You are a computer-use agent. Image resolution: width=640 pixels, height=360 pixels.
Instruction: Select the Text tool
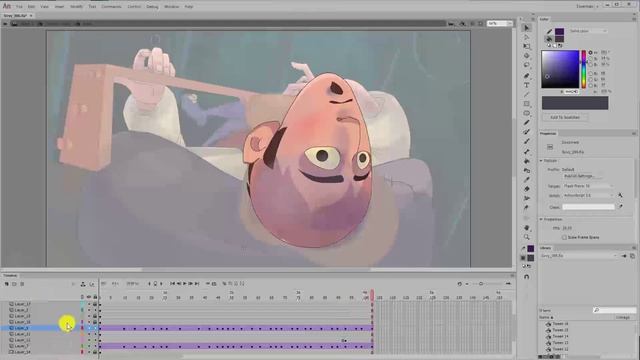(527, 85)
